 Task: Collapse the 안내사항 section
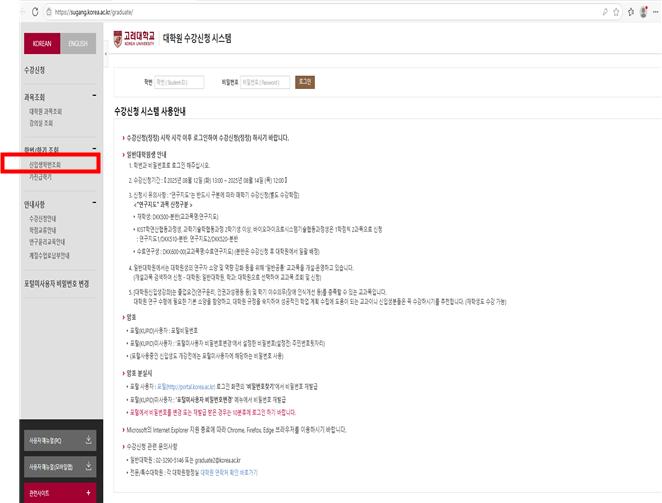pos(94,203)
